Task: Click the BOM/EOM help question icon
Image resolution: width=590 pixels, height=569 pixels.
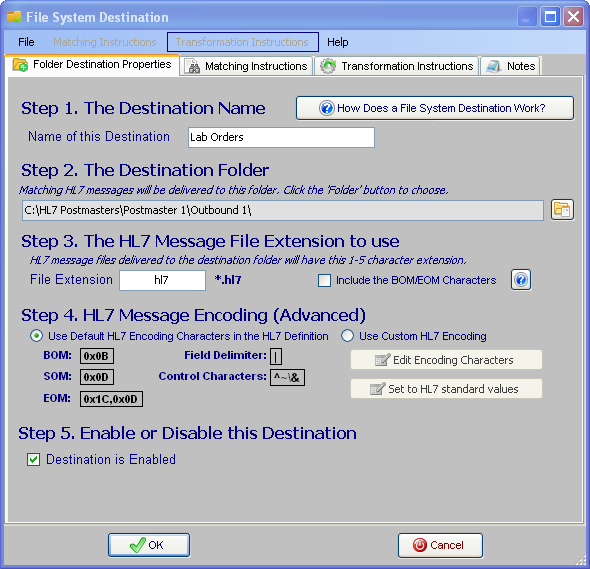Action: click(521, 280)
